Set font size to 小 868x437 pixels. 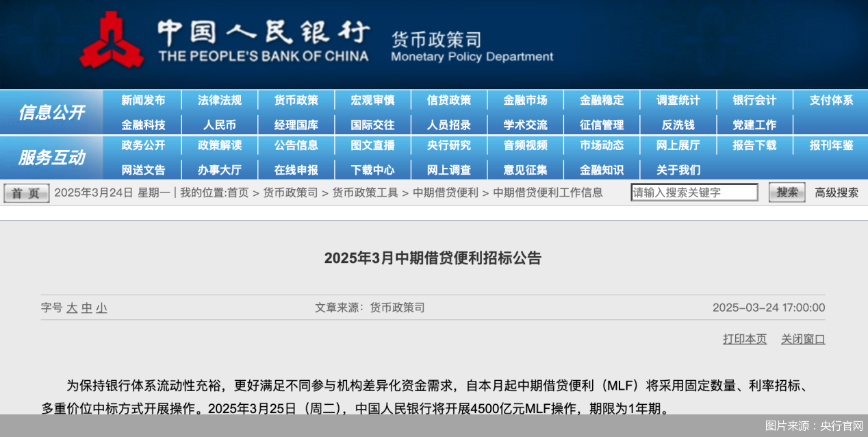coord(101,308)
